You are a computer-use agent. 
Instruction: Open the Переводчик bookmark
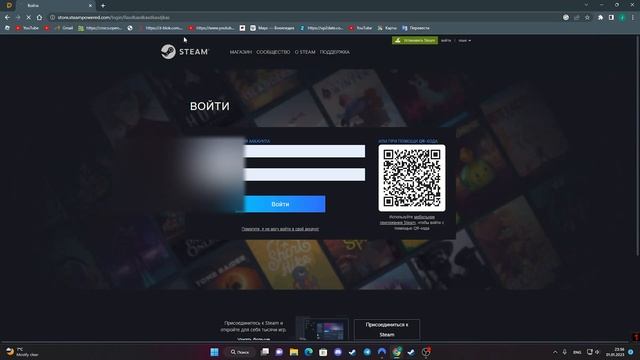(416, 28)
